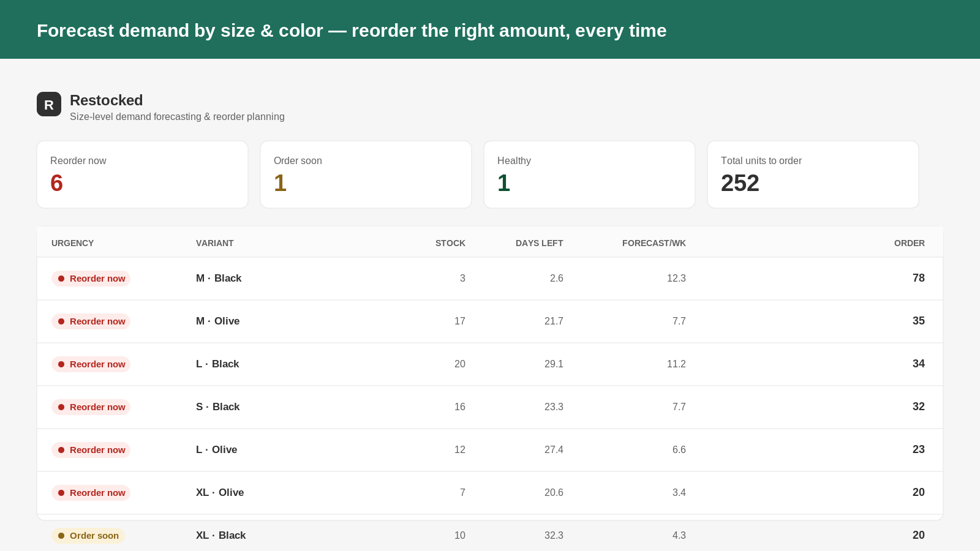Sort by the URGENCY column header
The image size is (980, 551).
click(72, 243)
